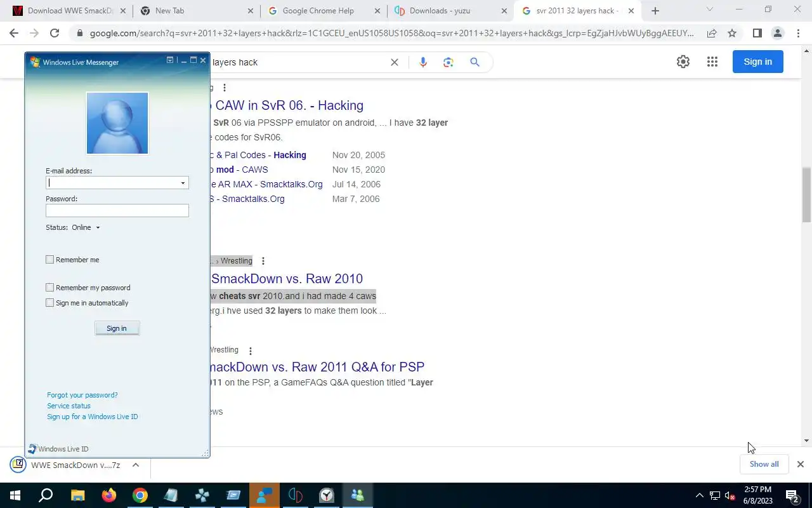This screenshot has height=508, width=812.
Task: Go back using the browser back arrow
Action: tap(14, 33)
